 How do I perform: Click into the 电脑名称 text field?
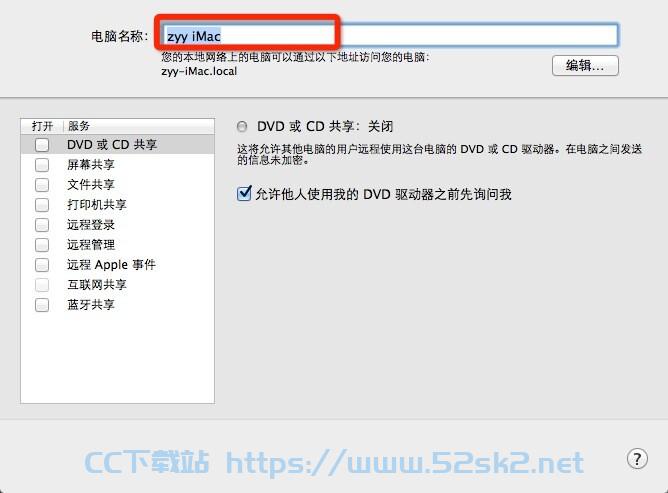[390, 35]
